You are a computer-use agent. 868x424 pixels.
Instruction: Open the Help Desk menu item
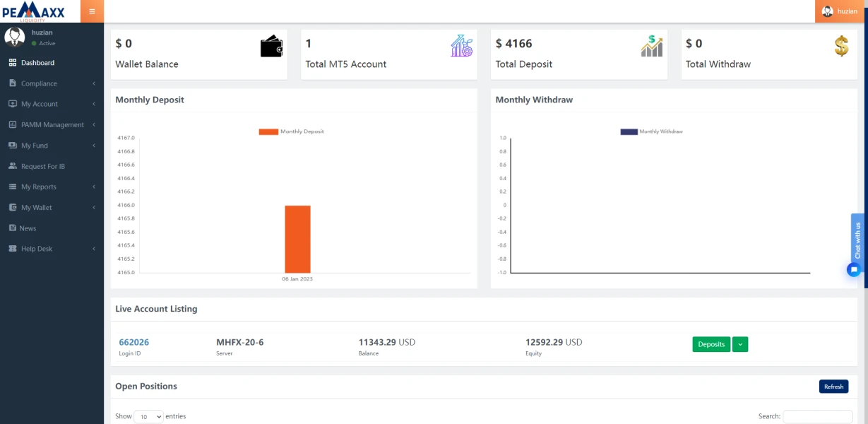tap(52, 249)
